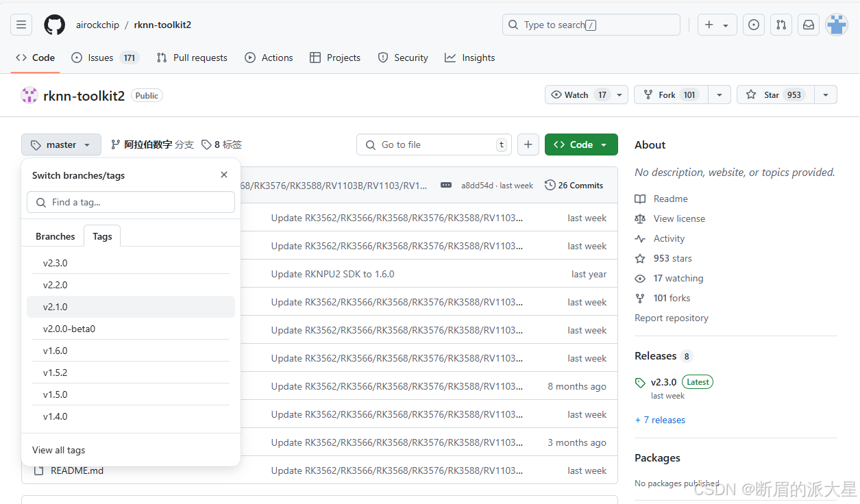The height and width of the screenshot is (504, 860).
Task: Switch to the Actions tab
Action: click(269, 58)
